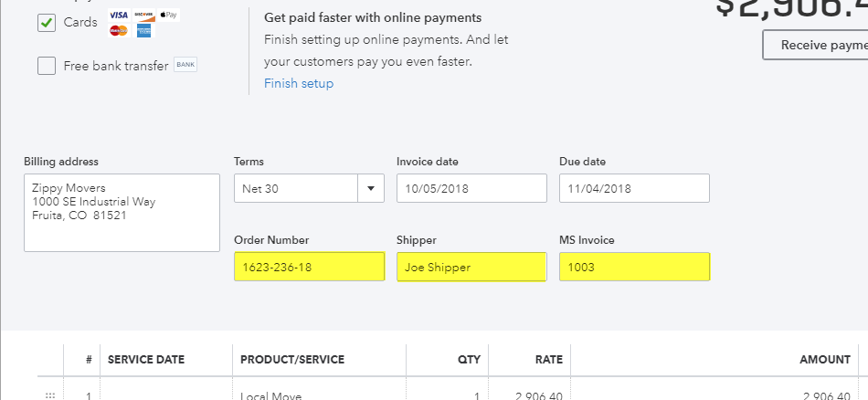Select the Shipper field with Joe Shipper
868x400 pixels.
pos(471,267)
